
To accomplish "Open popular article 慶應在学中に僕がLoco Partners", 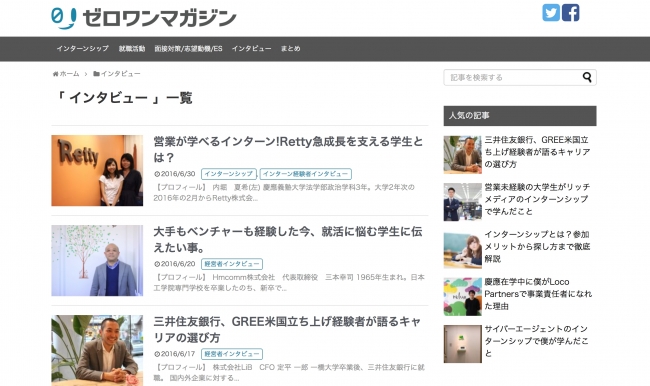I will click(x=538, y=294).
